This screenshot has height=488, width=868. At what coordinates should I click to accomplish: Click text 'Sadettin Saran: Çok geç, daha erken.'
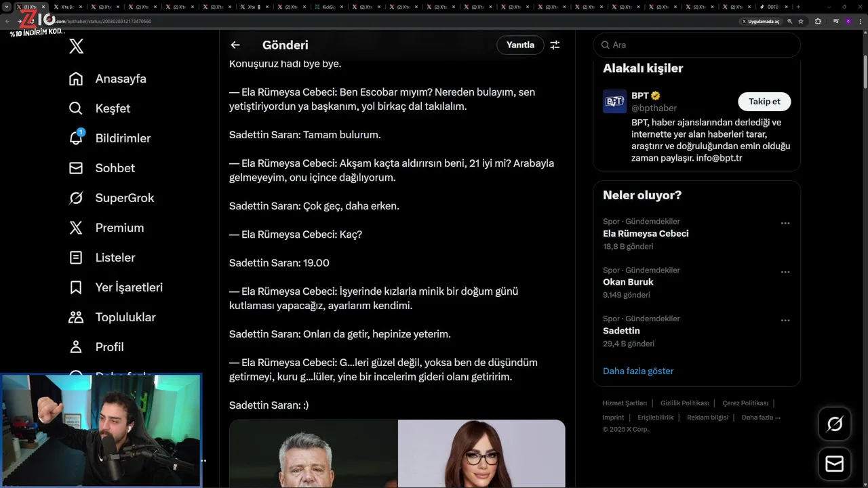click(x=315, y=206)
